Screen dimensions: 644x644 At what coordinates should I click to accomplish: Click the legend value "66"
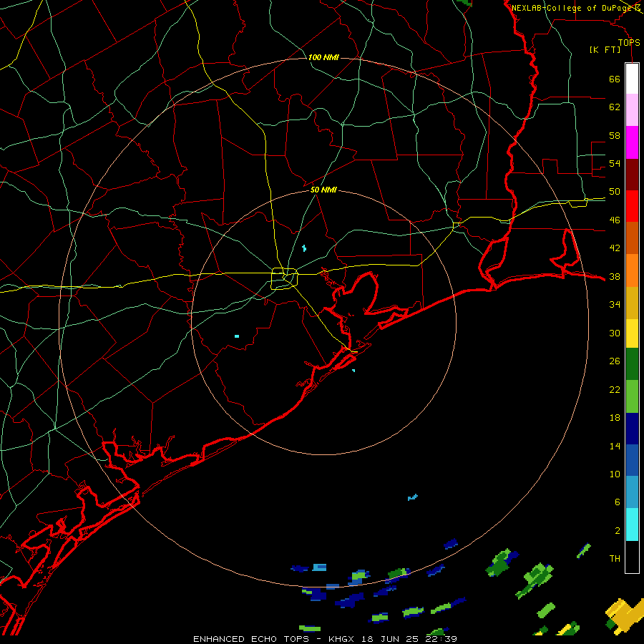pos(615,79)
